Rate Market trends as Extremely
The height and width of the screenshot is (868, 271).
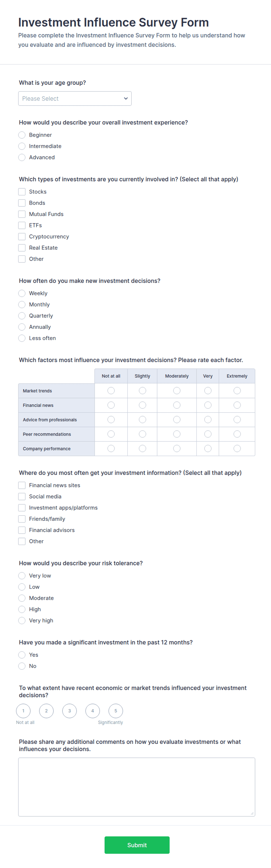[237, 390]
